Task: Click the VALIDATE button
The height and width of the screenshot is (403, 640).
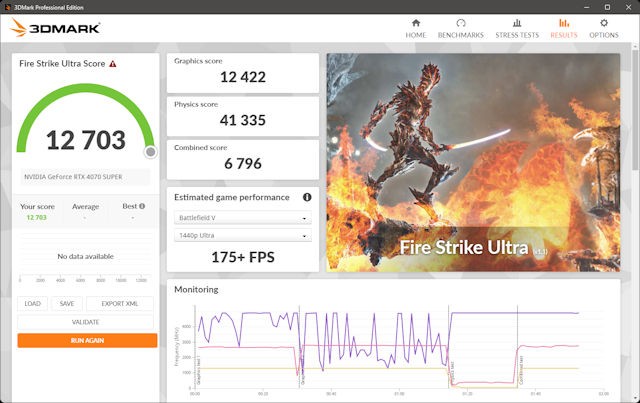Action: click(85, 322)
